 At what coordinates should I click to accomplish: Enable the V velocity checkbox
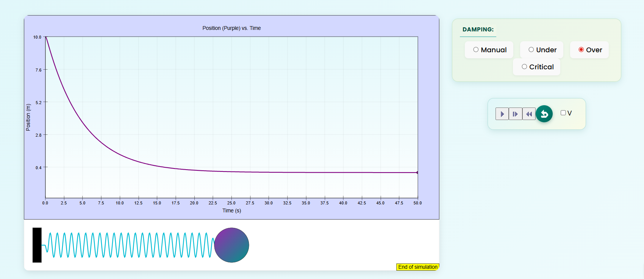pyautogui.click(x=563, y=113)
